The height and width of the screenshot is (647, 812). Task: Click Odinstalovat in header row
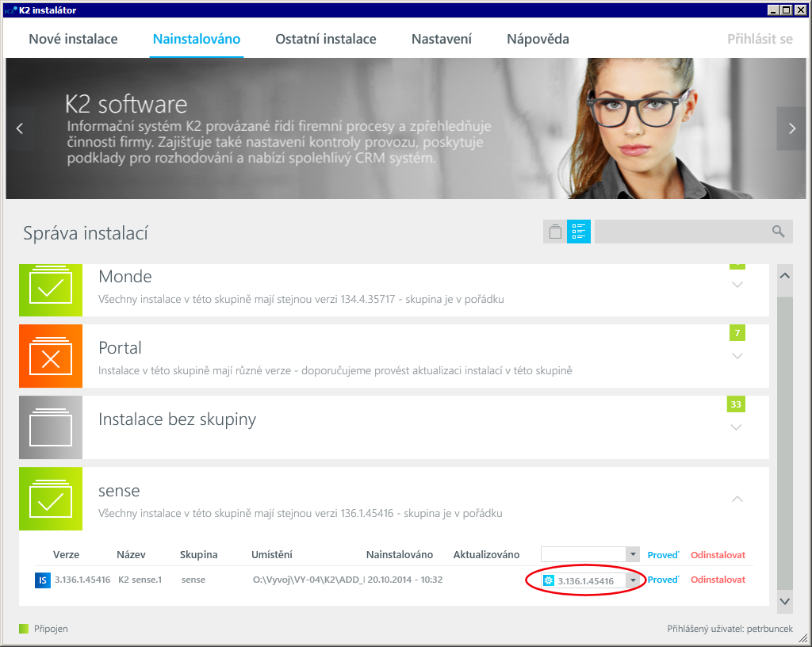(718, 555)
